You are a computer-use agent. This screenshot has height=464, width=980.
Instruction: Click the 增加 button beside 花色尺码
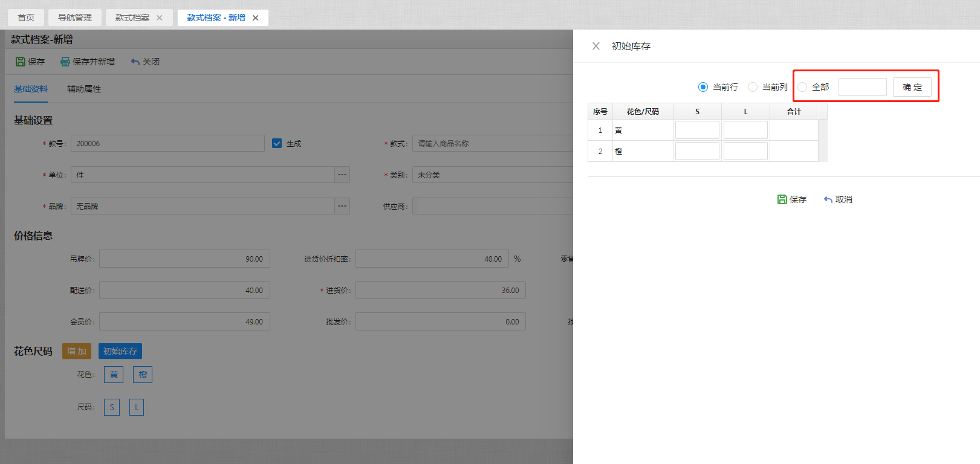click(77, 351)
